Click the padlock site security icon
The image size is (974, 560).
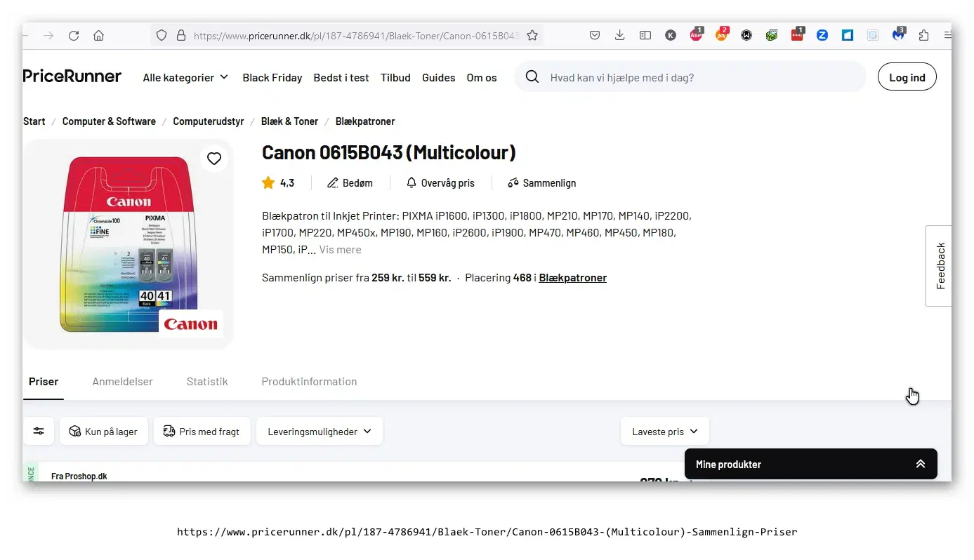(180, 35)
